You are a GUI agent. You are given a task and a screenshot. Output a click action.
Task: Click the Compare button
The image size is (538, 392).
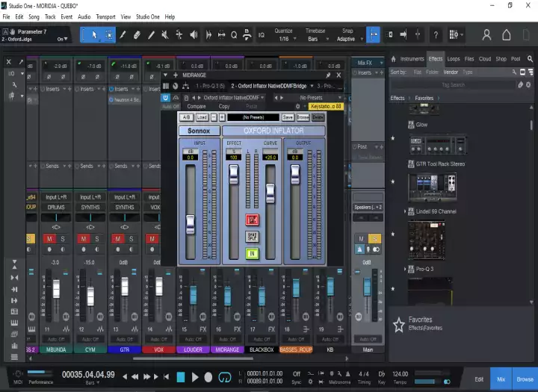(197, 107)
